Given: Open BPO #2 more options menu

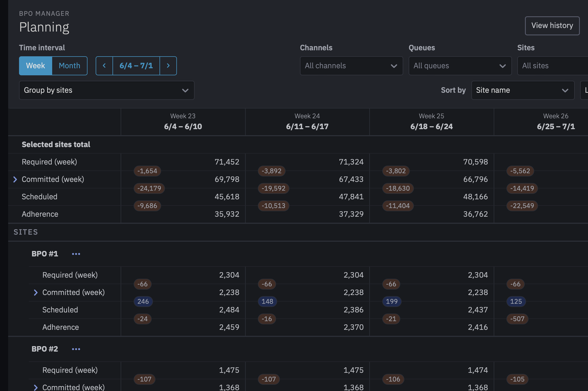Looking at the screenshot, I should tap(76, 349).
